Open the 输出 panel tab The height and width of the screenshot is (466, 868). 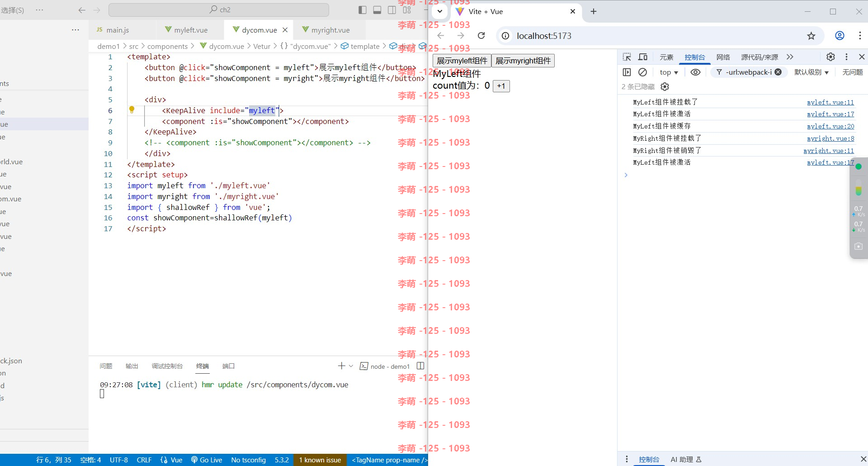(x=132, y=366)
